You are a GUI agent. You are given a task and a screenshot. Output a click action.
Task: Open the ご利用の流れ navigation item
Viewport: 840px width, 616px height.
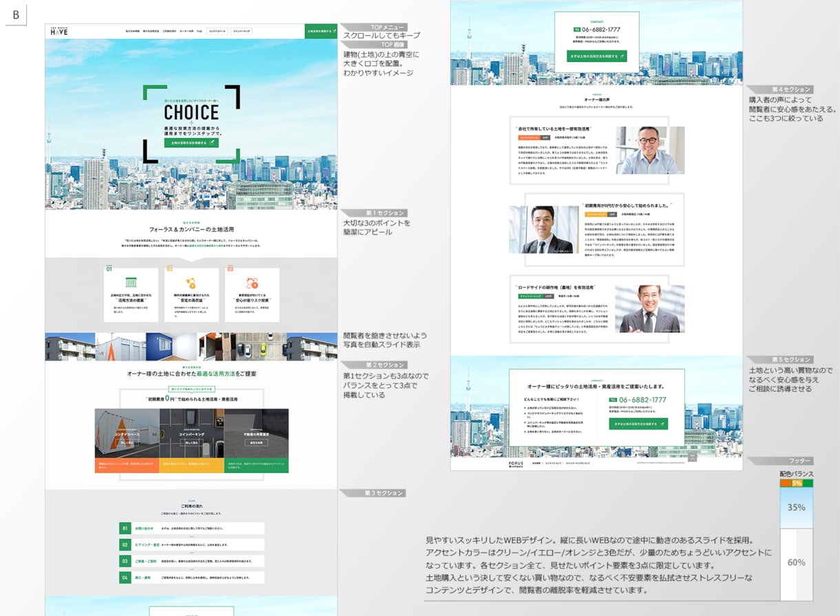(168, 32)
